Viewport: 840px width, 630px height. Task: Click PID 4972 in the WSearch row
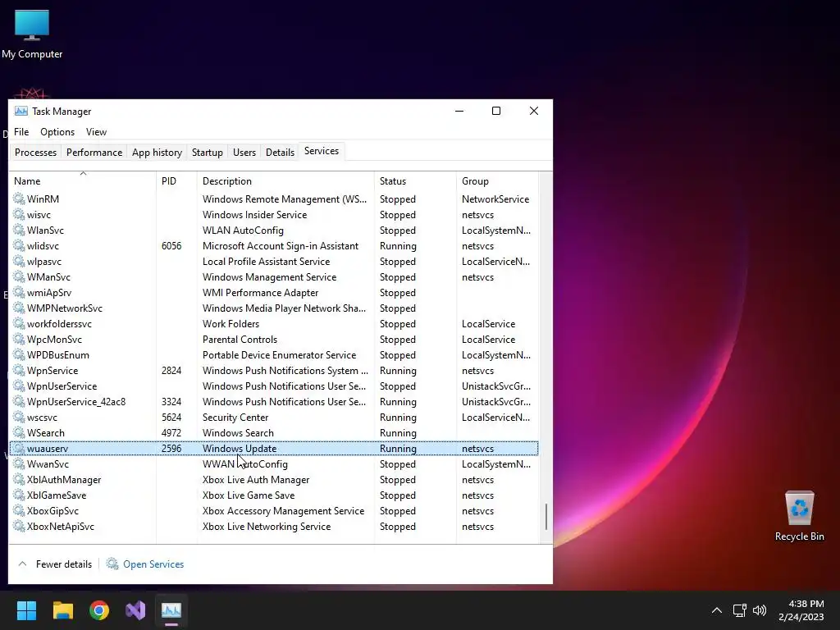tap(171, 432)
